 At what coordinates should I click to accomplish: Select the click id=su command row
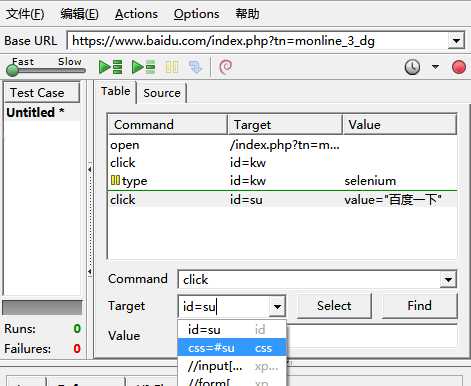click(x=282, y=200)
